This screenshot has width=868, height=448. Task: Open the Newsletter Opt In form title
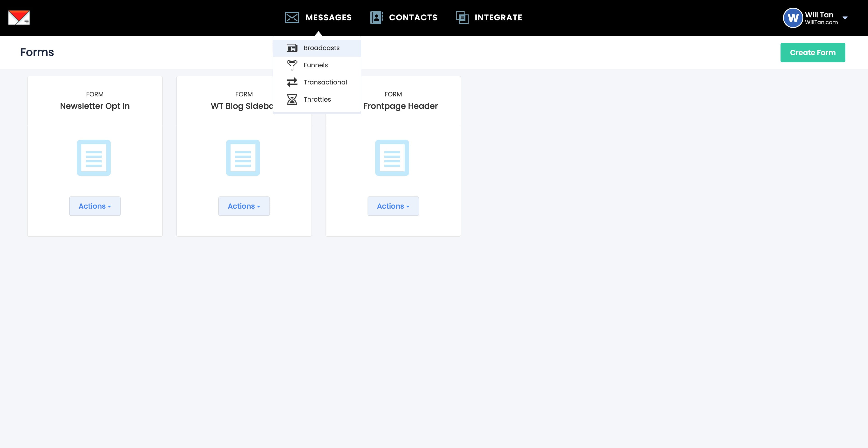(x=95, y=106)
